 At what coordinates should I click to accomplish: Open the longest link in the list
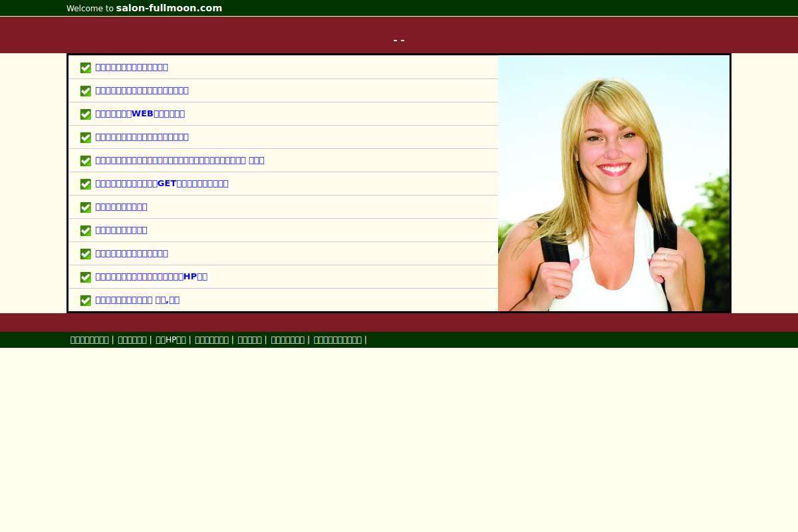180,160
